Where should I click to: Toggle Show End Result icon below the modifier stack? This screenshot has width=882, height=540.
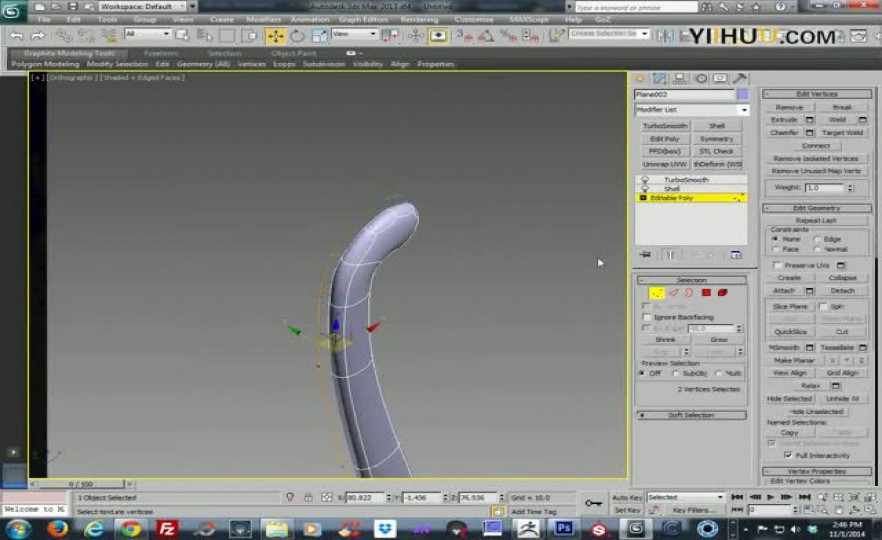click(x=670, y=255)
